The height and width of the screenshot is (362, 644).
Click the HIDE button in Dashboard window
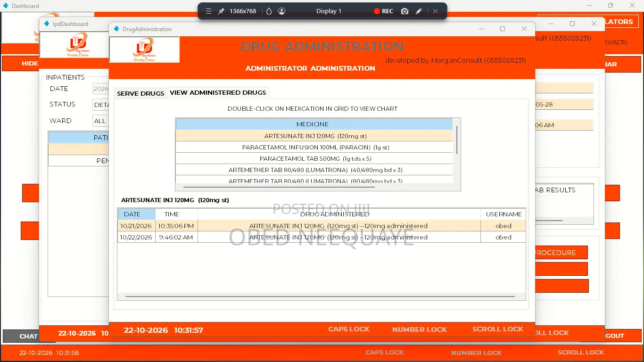click(x=20, y=64)
